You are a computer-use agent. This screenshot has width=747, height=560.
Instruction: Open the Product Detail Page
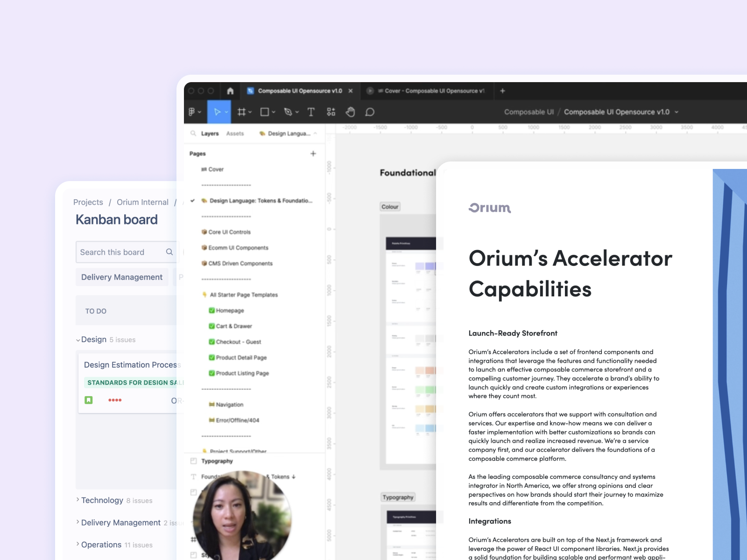(x=238, y=357)
